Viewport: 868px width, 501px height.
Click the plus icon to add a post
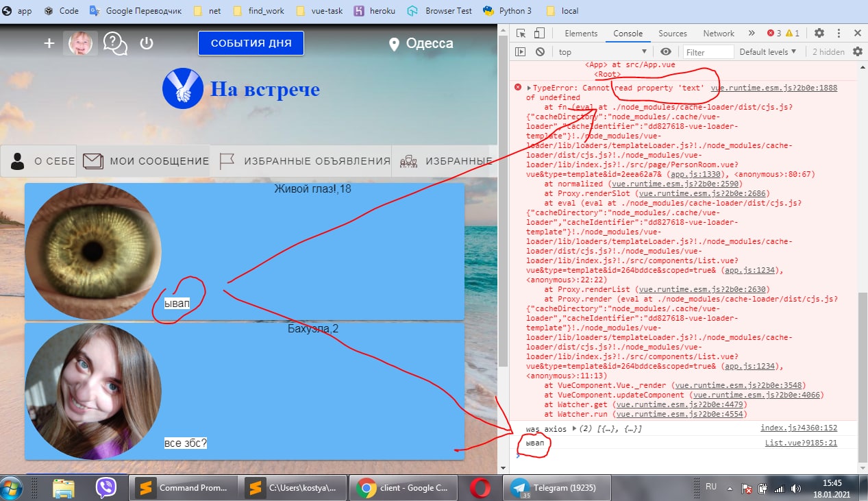[49, 43]
